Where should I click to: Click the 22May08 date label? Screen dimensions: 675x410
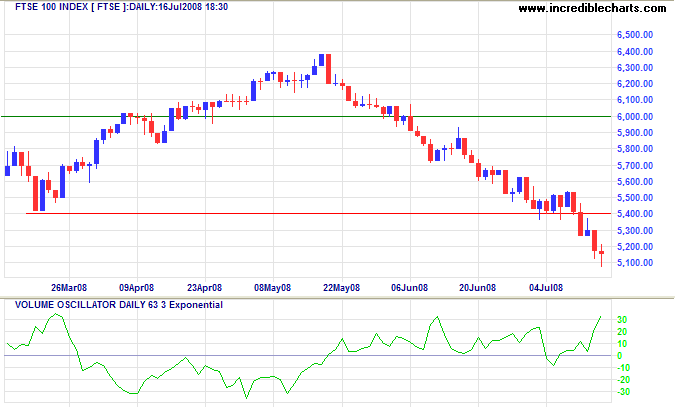click(x=341, y=288)
